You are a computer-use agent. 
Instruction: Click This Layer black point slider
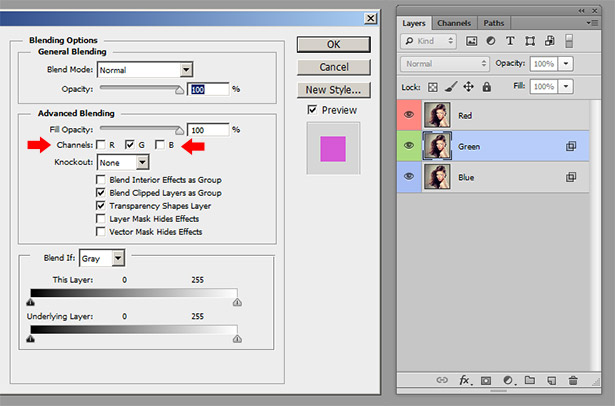(30, 302)
